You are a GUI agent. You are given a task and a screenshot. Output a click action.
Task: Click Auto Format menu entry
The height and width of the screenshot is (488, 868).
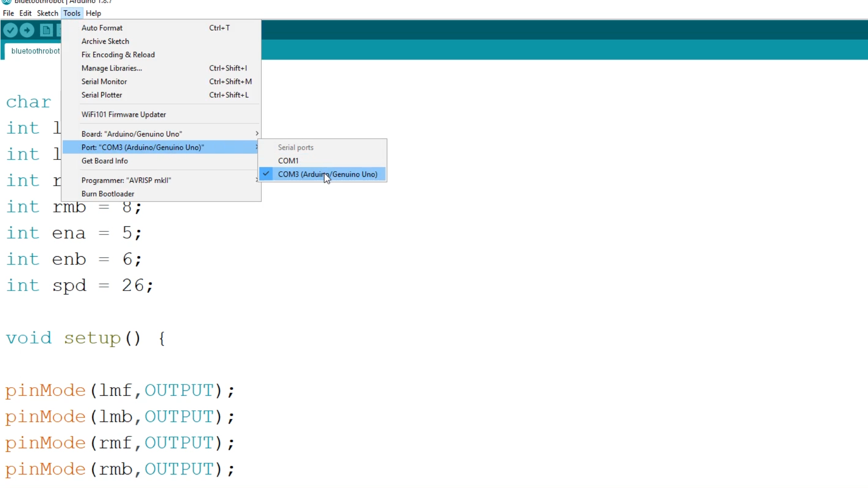point(102,28)
